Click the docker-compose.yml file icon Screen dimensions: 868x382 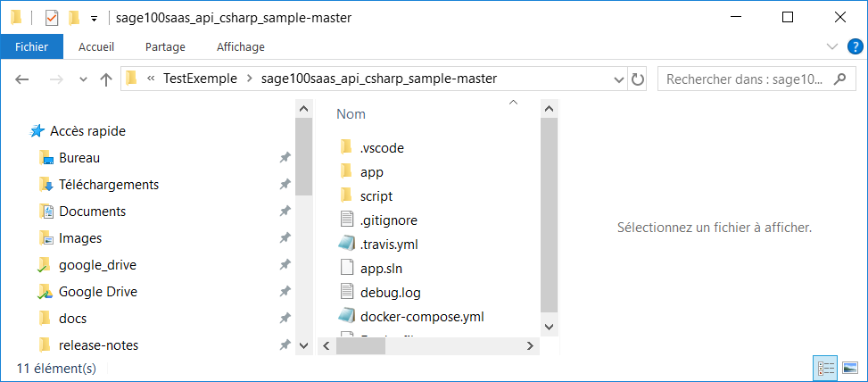click(346, 317)
